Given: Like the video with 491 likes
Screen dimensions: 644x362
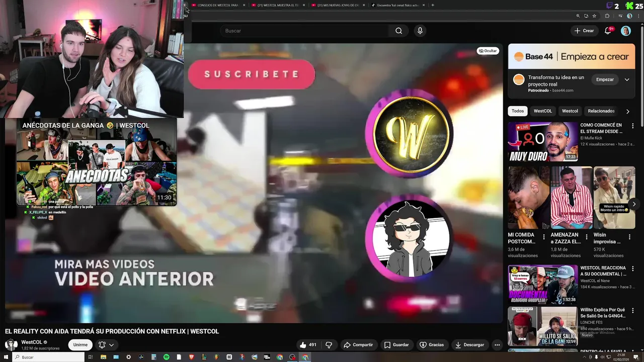Looking at the screenshot, I should click(x=308, y=345).
